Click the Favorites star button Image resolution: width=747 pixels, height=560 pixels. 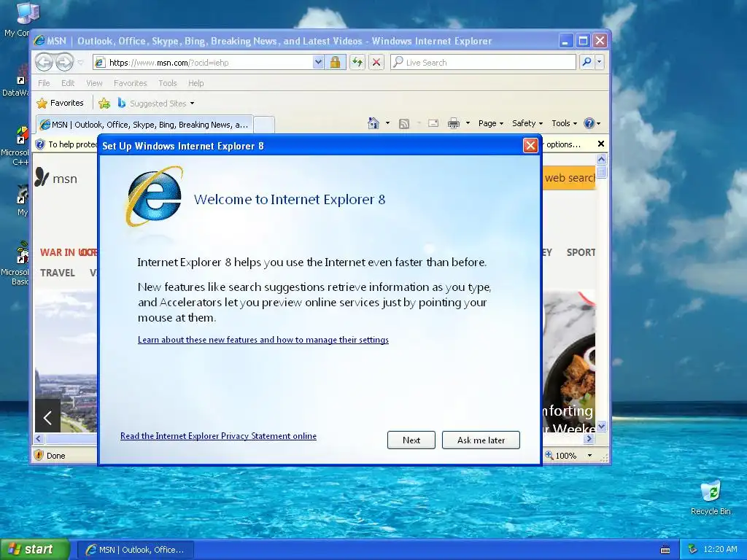pyautogui.click(x=61, y=103)
